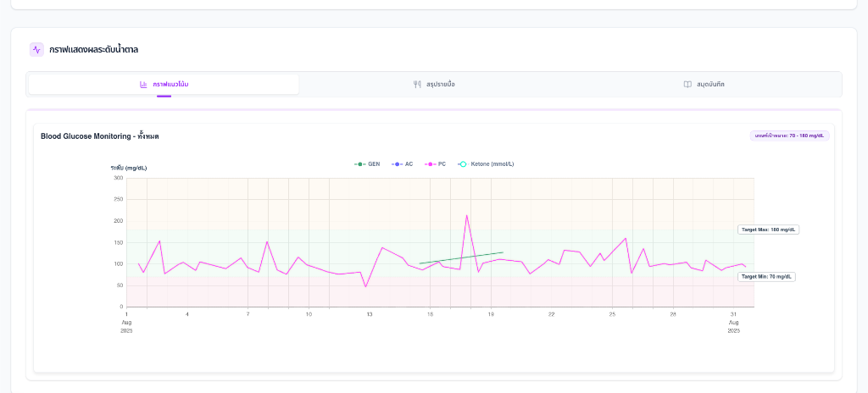Click the 300 tick on the y-axis
This screenshot has height=393, width=868.
click(x=118, y=178)
